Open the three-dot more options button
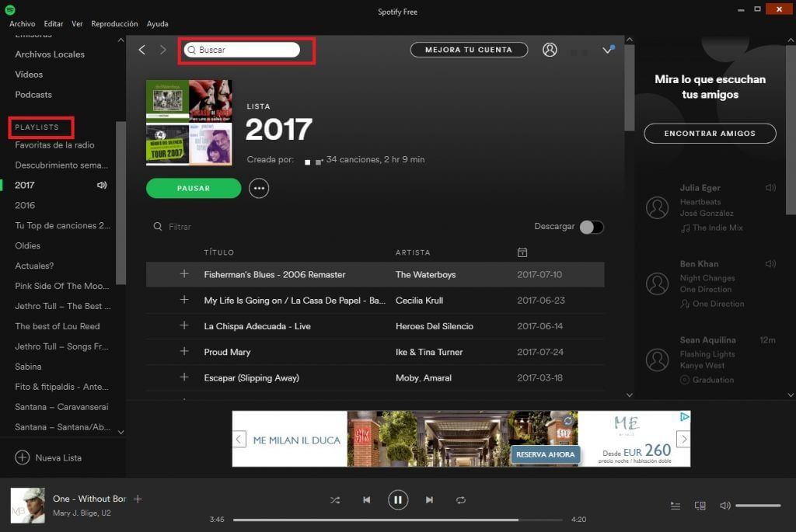 259,188
